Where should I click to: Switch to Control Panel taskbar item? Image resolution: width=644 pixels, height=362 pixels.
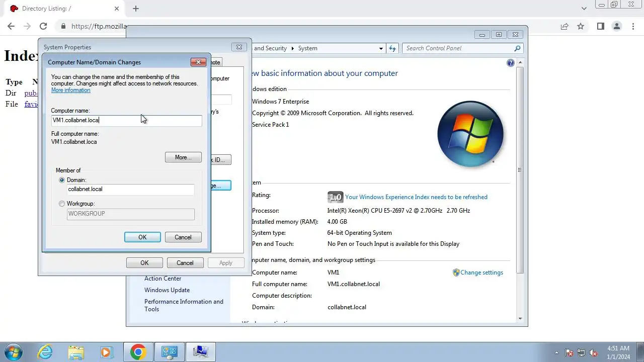[170, 352]
